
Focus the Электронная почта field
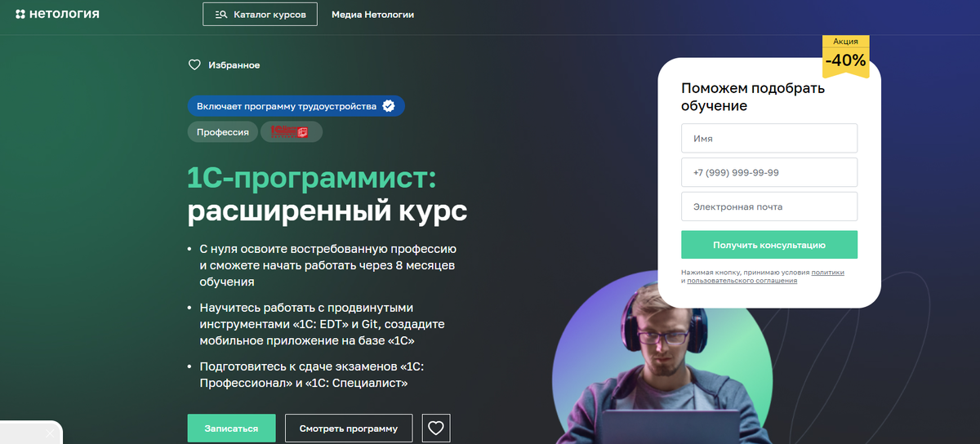click(x=769, y=206)
